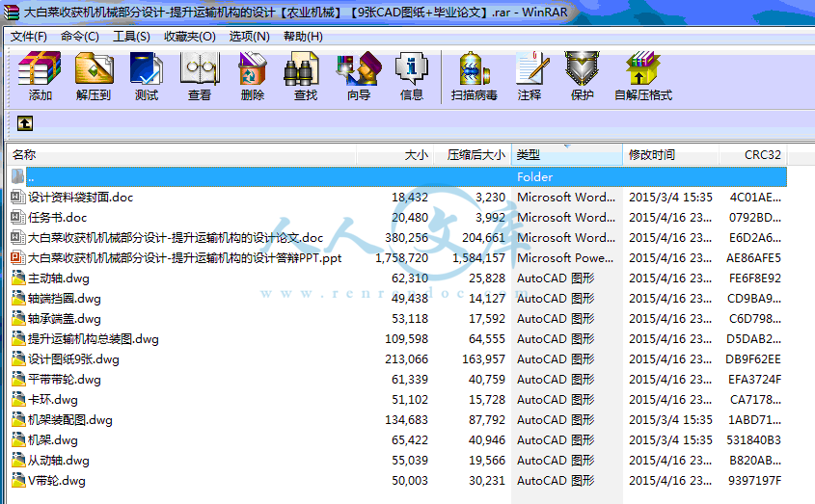Select the 设计论文.doc file
Image resolution: width=815 pixels, height=504 pixels.
point(176,237)
